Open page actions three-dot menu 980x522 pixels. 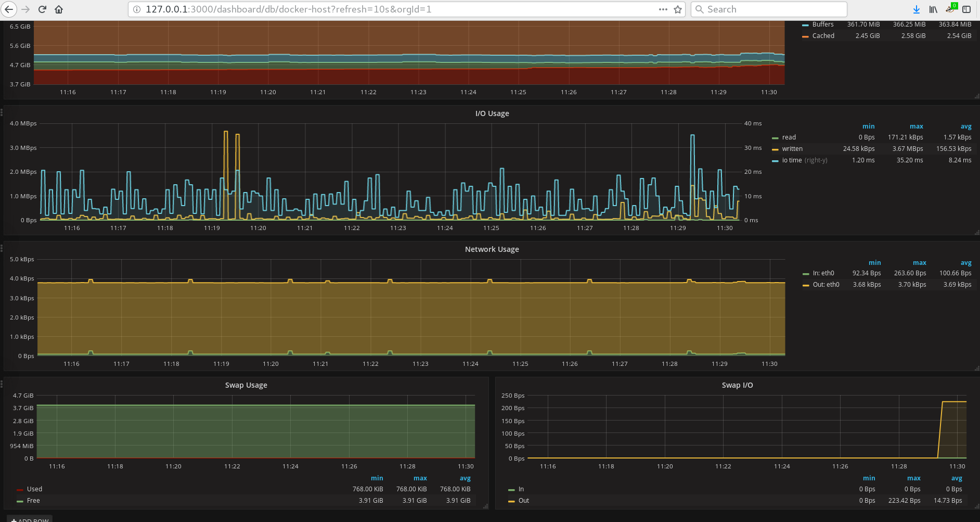[x=663, y=9]
